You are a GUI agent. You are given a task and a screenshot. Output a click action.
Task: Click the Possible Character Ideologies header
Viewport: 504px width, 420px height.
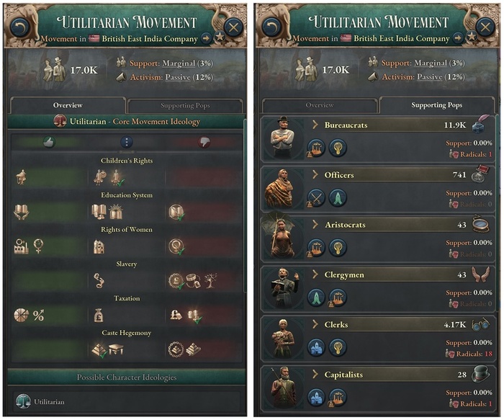click(125, 377)
